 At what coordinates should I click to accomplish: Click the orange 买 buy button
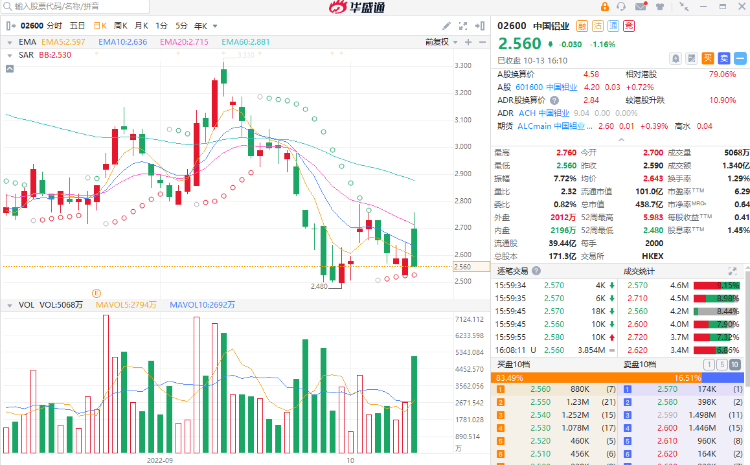[708, 59]
